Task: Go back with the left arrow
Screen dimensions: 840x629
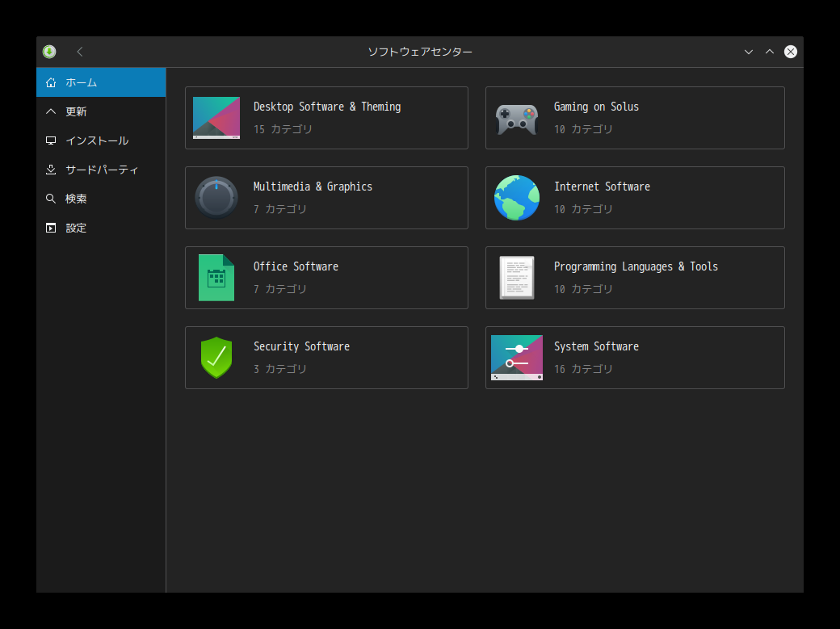Action: (80, 52)
